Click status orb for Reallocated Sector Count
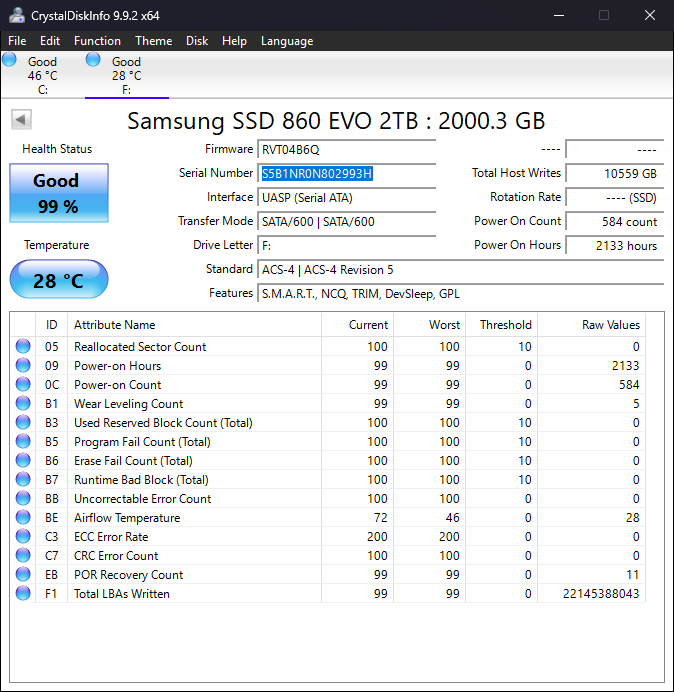Image resolution: width=674 pixels, height=692 pixels. 23,346
